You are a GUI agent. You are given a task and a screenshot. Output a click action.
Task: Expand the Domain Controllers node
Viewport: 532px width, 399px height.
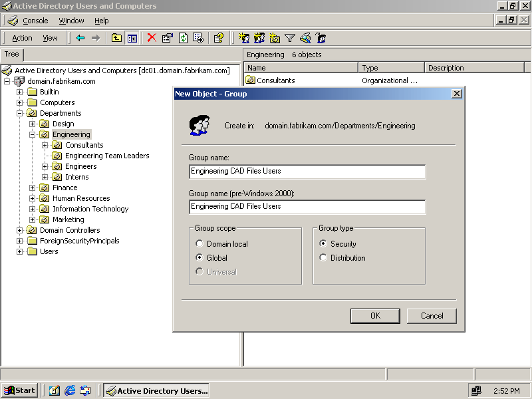20,230
